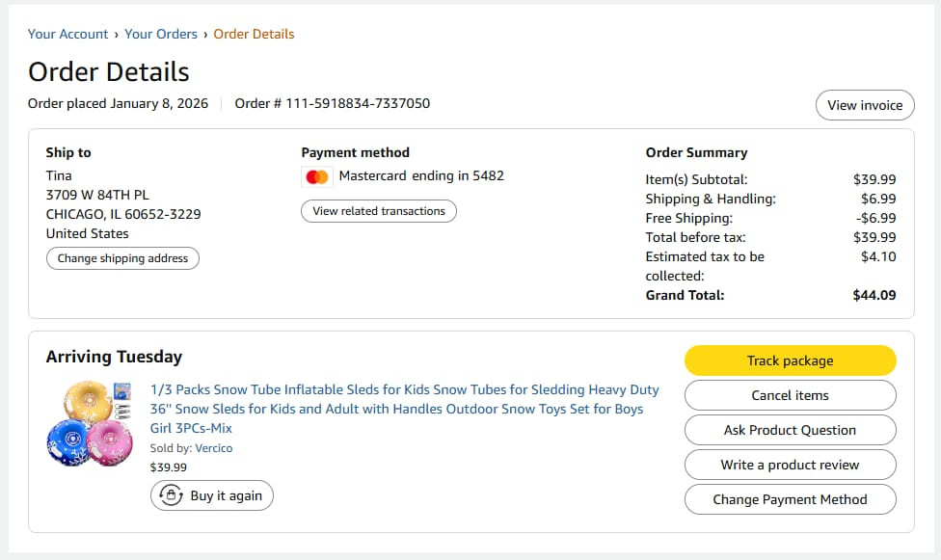941x560 pixels.
Task: Open View related transactions
Action: pos(379,211)
